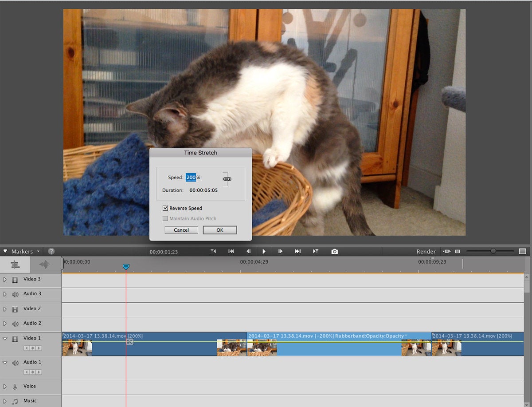
Task: Go to next keyframe on Audio 1
Action: click(38, 372)
